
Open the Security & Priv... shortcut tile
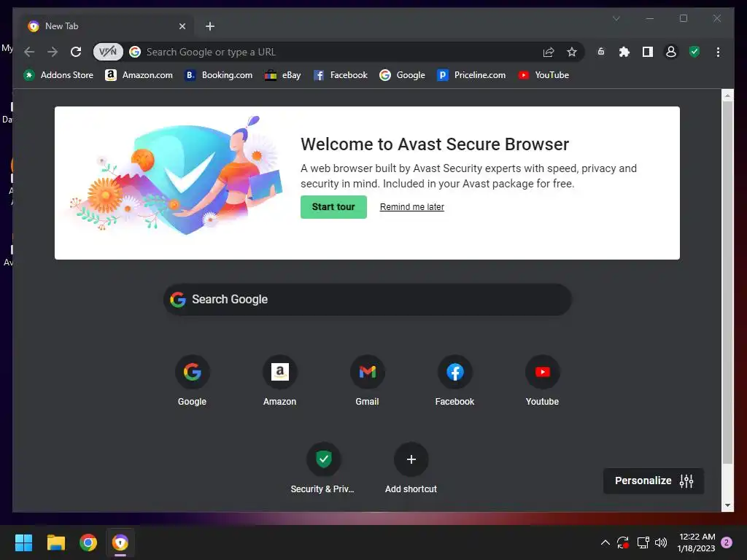click(323, 467)
